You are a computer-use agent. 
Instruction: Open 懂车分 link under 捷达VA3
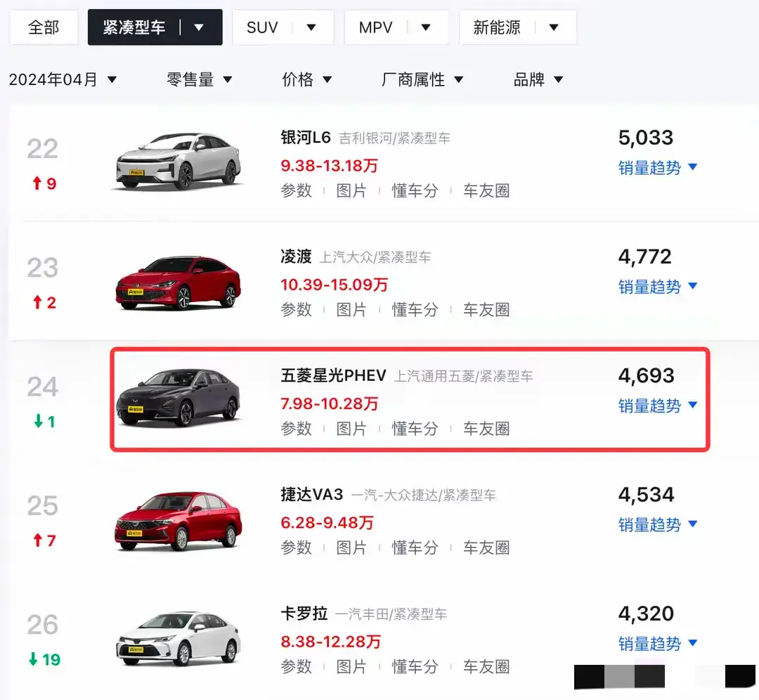coord(415,547)
